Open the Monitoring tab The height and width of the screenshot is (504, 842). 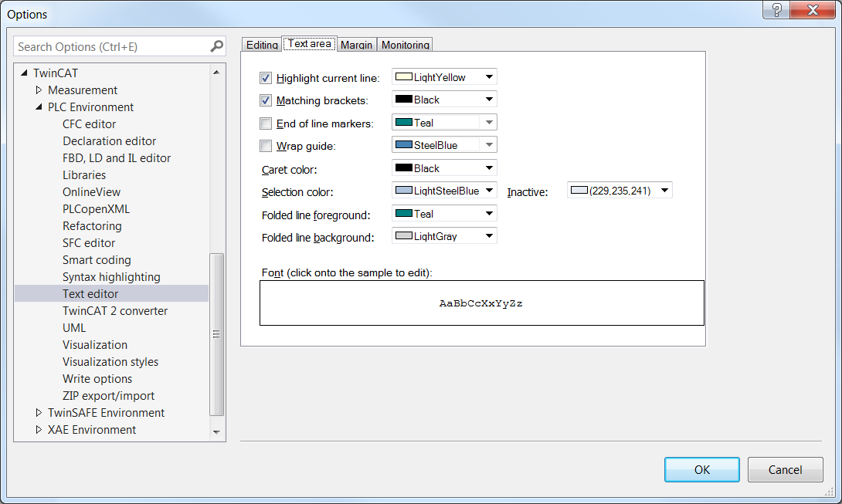pyautogui.click(x=405, y=45)
